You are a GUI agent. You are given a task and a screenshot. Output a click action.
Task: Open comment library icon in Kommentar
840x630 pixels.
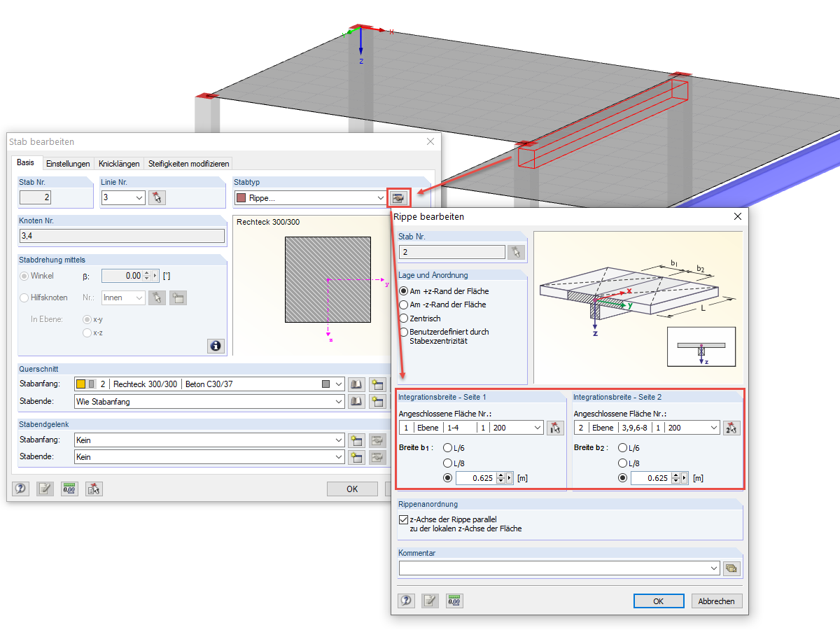731,568
